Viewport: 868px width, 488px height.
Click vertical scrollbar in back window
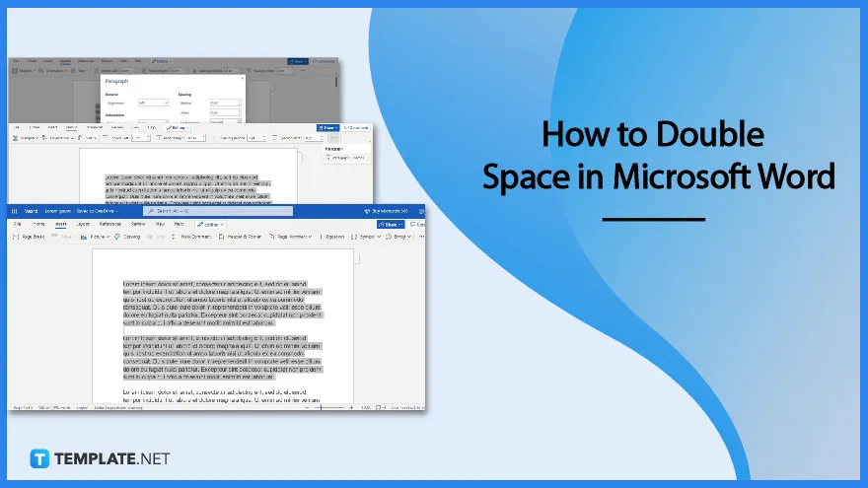336,82
